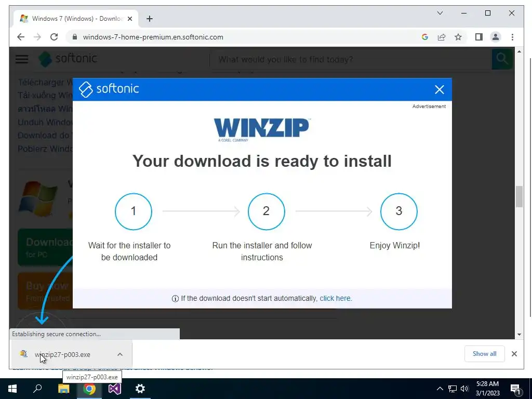Open File Explorer from the taskbar
This screenshot has height=399, width=532.
pyautogui.click(x=63, y=389)
